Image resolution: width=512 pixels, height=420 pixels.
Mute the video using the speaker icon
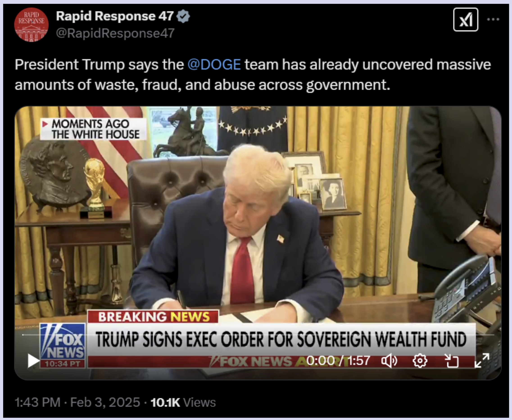[x=389, y=361]
